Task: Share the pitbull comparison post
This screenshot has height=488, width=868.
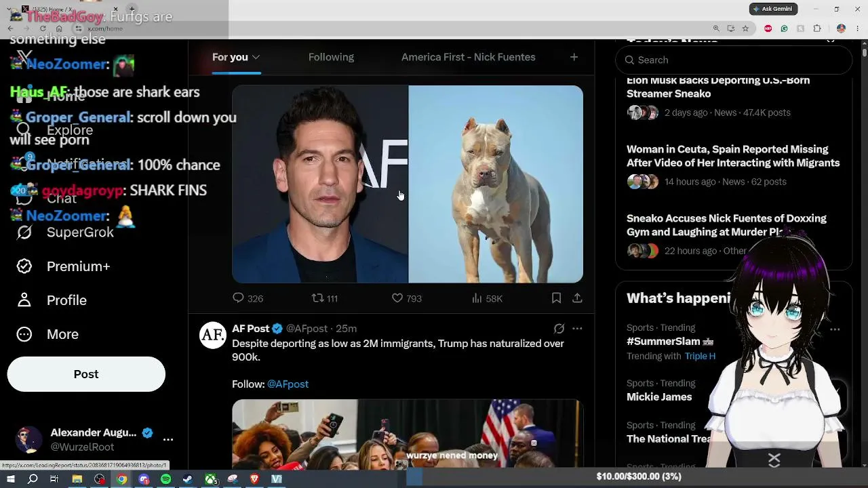Action: coord(577,298)
